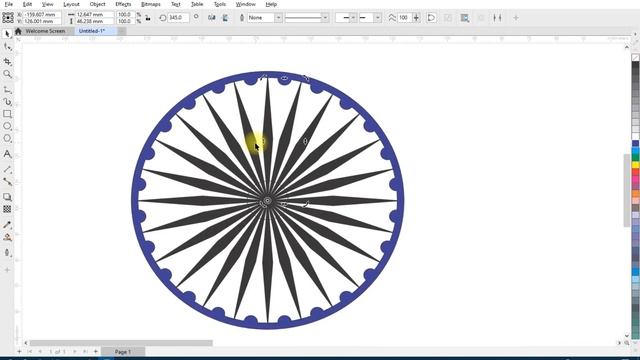Image resolution: width=640 pixels, height=360 pixels.
Task: Toggle the lock ratio padlock
Action: tap(148, 18)
